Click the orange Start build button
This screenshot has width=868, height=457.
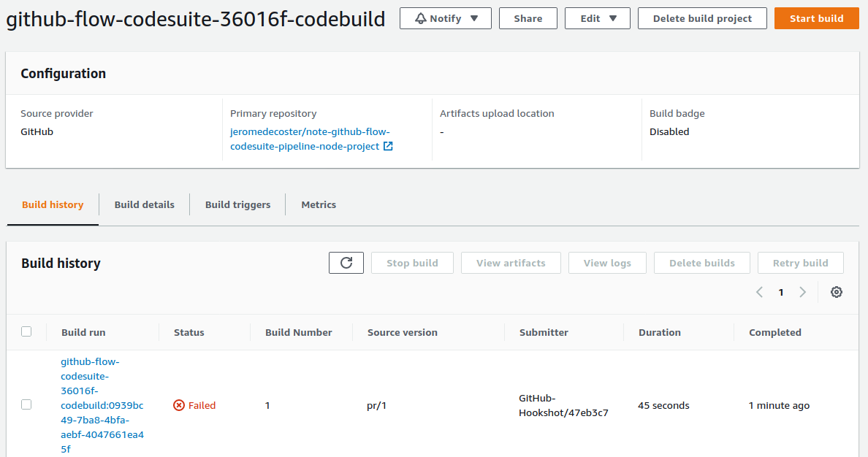817,18
